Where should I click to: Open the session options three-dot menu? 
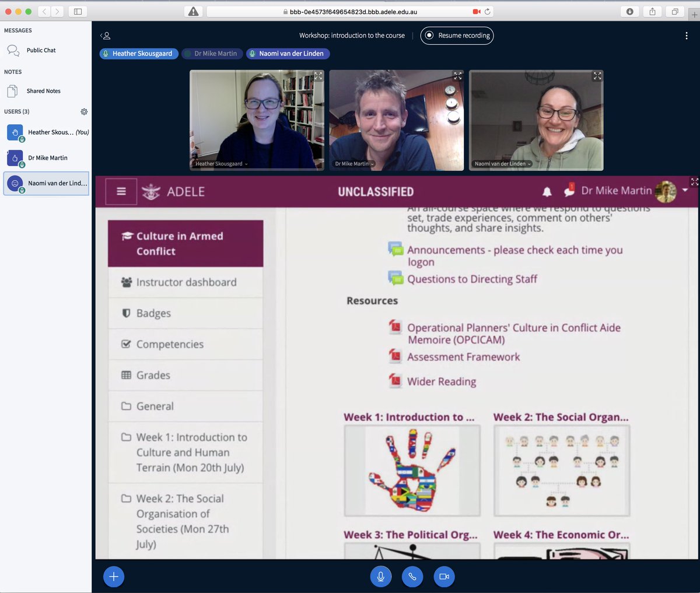pos(687,36)
